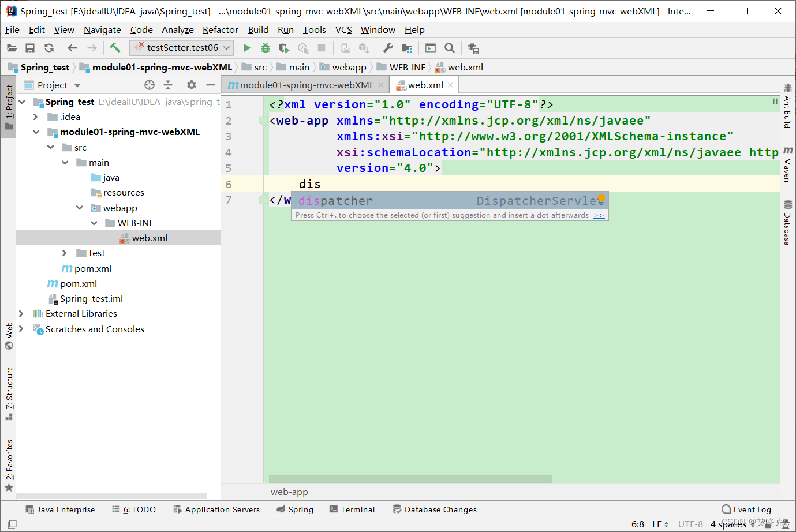Run the testSetter.test06 configuration
This screenshot has height=532, width=796.
[246, 48]
